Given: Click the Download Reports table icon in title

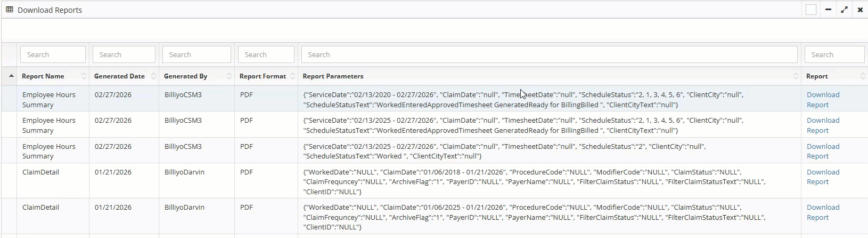Looking at the screenshot, I should [x=10, y=10].
